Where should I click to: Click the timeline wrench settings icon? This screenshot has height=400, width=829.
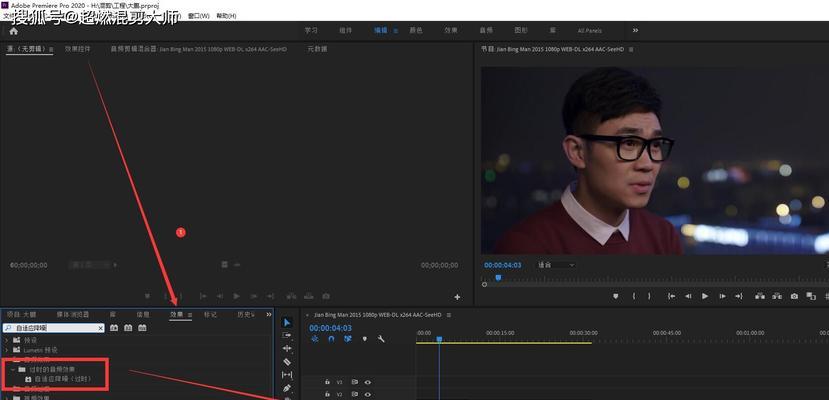point(381,339)
